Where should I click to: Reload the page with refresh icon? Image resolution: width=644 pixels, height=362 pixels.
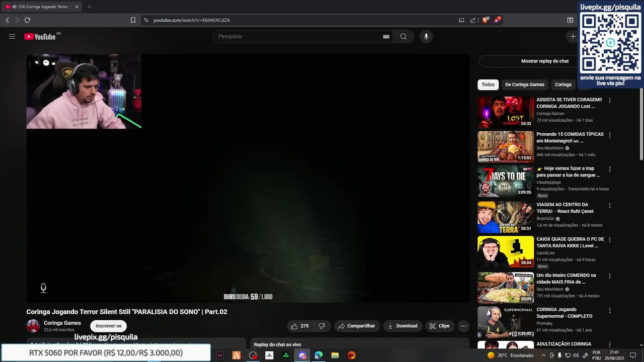pos(27,20)
